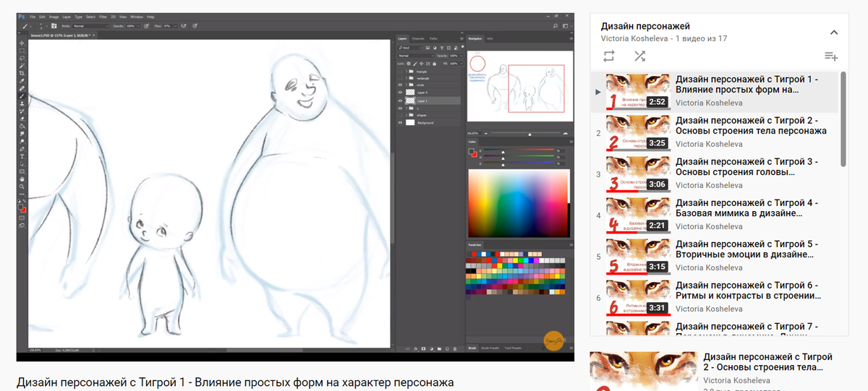This screenshot has height=391, width=868.
Task: Create a new group with folder icon
Action: pyautogui.click(x=439, y=349)
